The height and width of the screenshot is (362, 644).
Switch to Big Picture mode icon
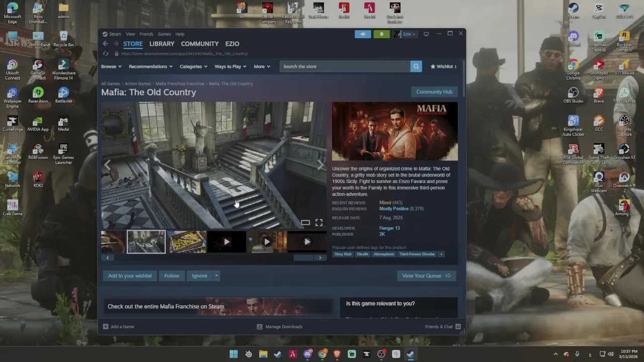426,34
